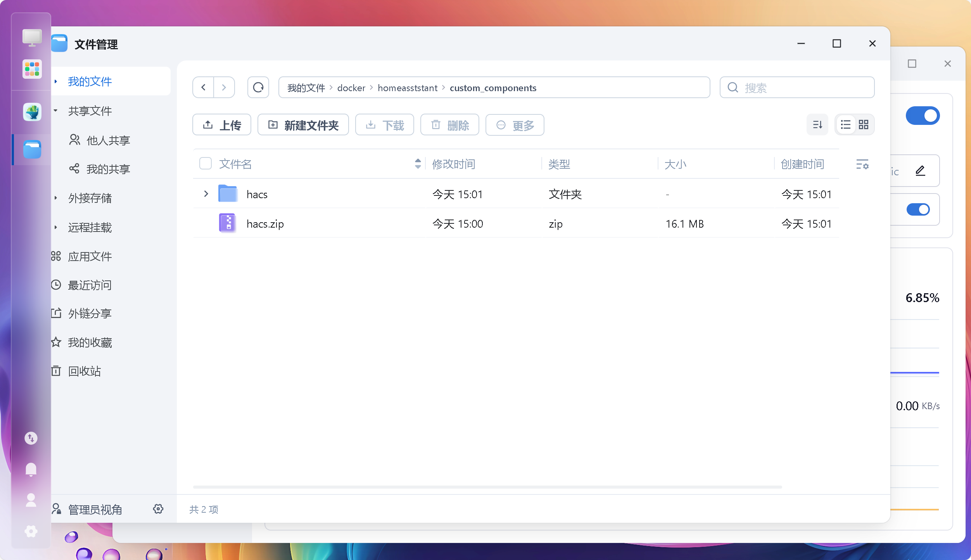Click the 删除 button
The width and height of the screenshot is (971, 560).
[x=450, y=125]
